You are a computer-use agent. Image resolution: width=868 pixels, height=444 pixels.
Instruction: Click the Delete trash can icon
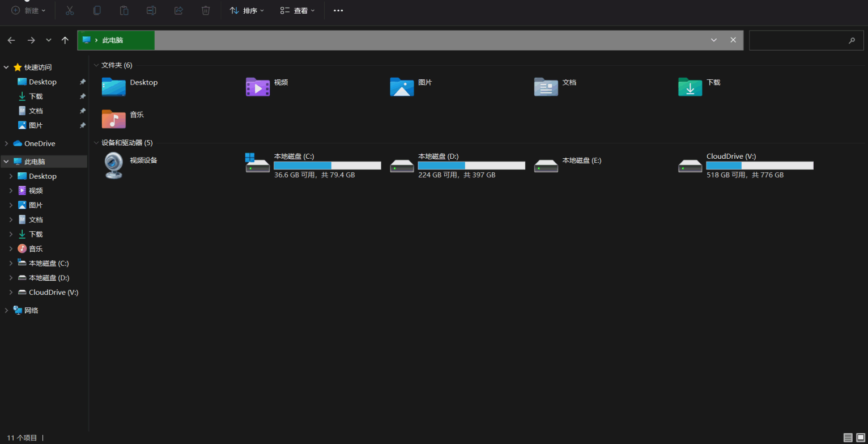point(206,10)
